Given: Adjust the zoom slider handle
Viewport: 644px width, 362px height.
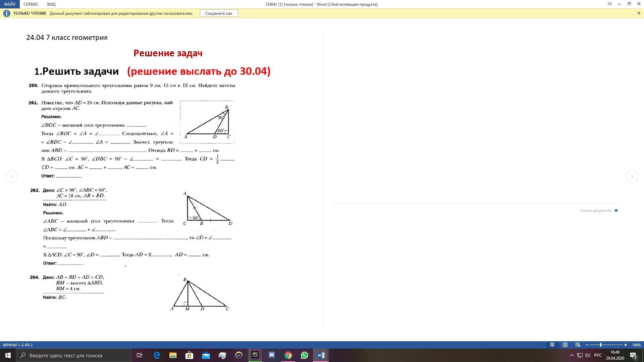Looking at the screenshot, I should (601, 345).
